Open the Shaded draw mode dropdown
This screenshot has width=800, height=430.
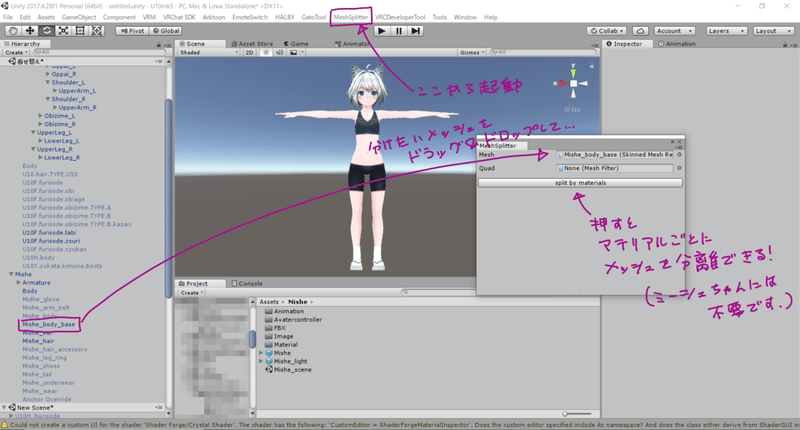tap(209, 53)
